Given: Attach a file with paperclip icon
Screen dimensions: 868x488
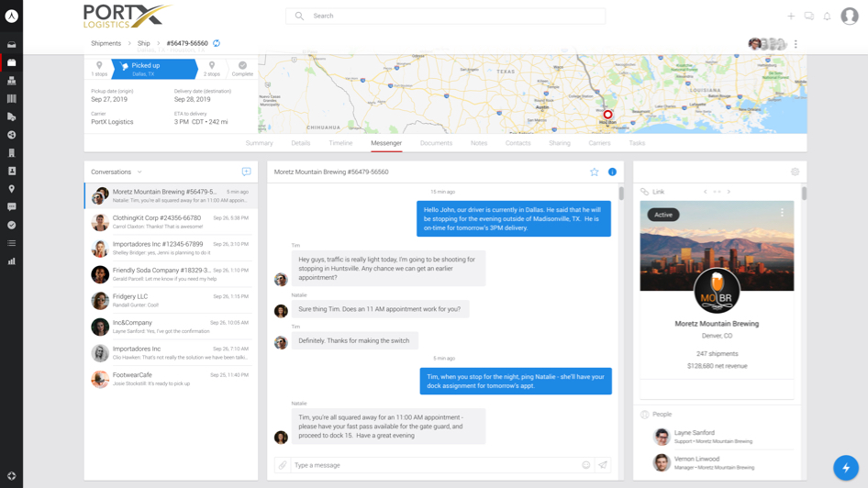Looking at the screenshot, I should [283, 465].
